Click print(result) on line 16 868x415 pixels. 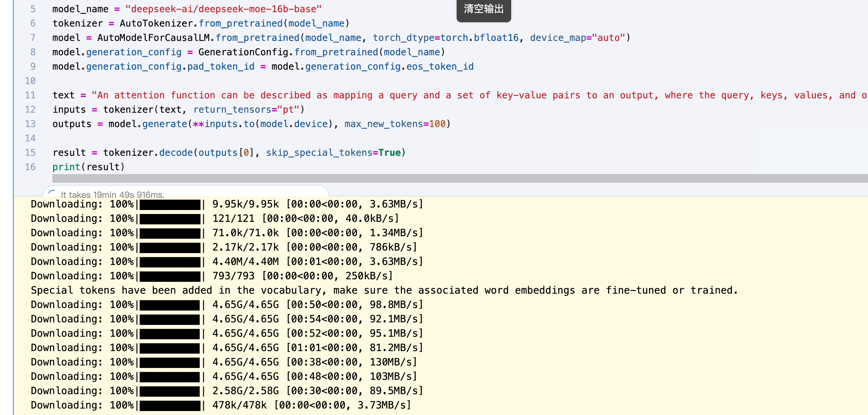coord(88,167)
